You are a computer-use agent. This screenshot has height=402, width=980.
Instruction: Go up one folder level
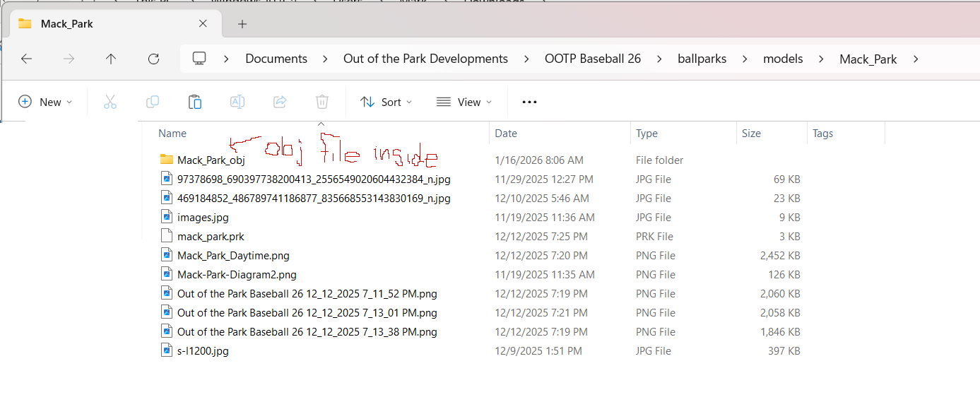(111, 59)
